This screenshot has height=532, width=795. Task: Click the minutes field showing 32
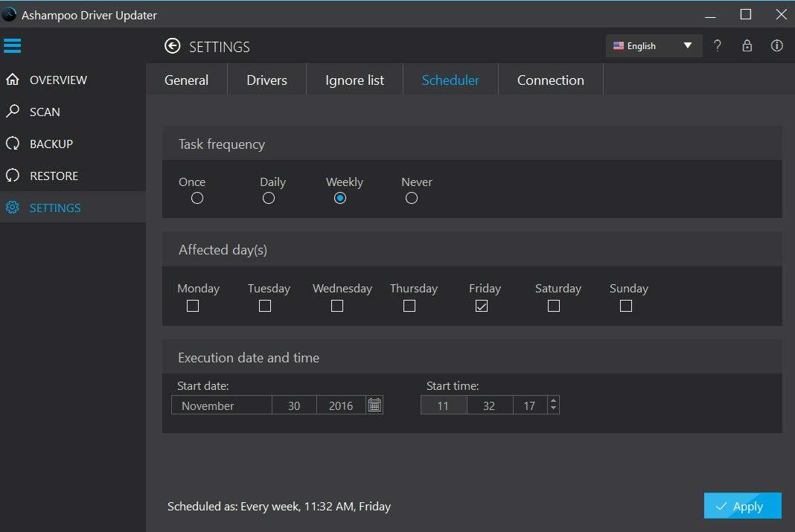pos(489,406)
